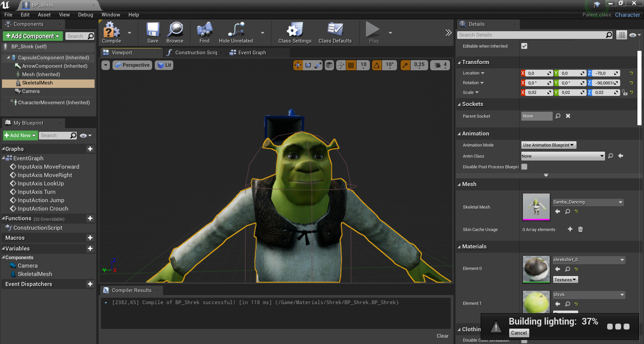Viewport: 644px width, 344px height.
Task: Open the Find tool
Action: (204, 33)
